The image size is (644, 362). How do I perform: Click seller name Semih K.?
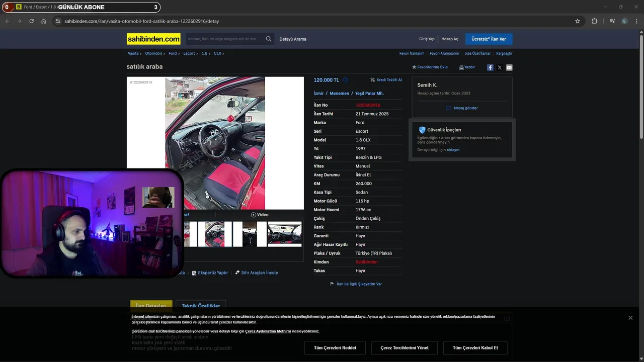[x=427, y=85]
